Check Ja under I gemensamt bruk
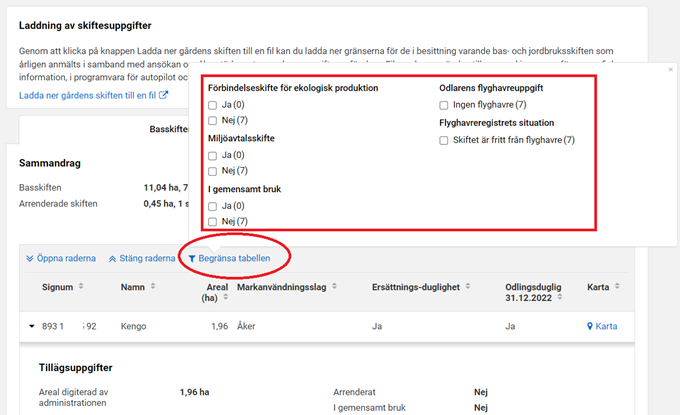 (x=213, y=205)
